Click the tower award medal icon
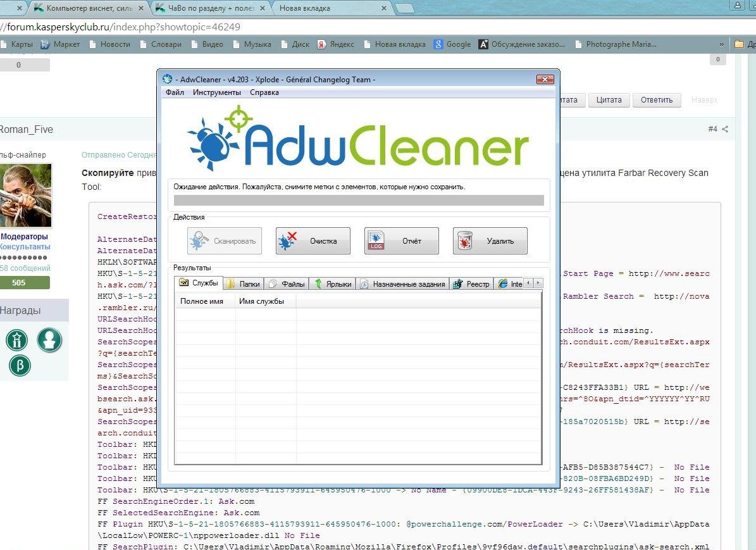The width and height of the screenshot is (756, 550). [17, 340]
